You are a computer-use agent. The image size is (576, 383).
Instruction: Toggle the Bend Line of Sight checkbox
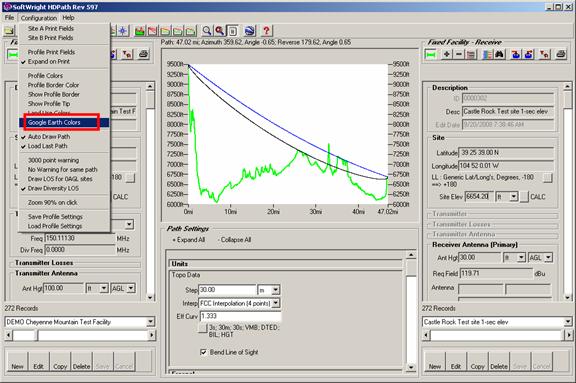tap(203, 352)
